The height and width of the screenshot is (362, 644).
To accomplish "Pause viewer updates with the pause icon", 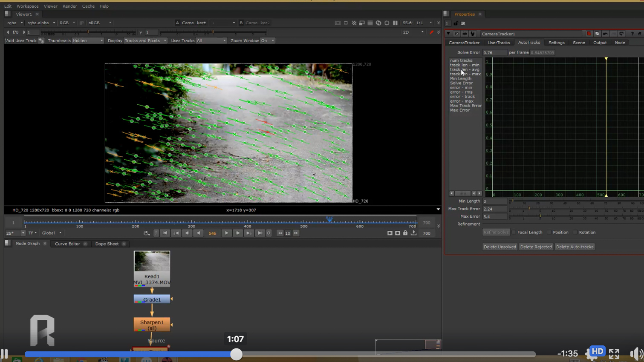I will coord(395,23).
